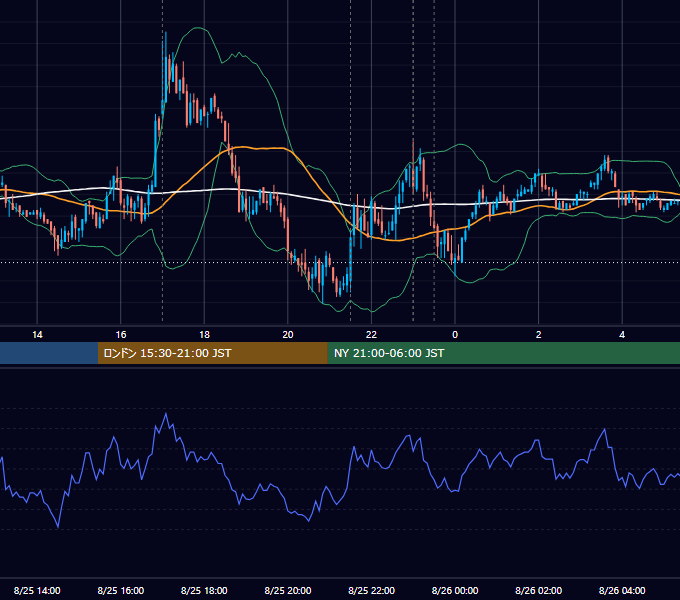Click the '18' hour label on price chart axis

pos(204,335)
